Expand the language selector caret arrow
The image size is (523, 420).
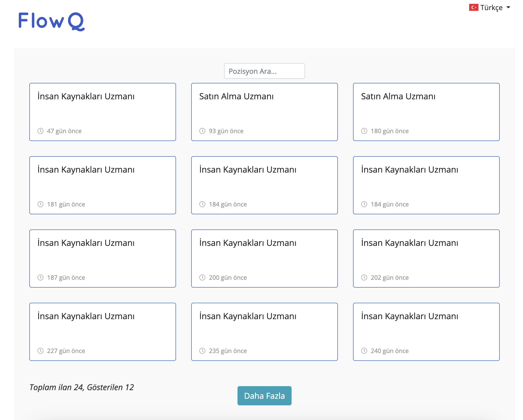508,8
